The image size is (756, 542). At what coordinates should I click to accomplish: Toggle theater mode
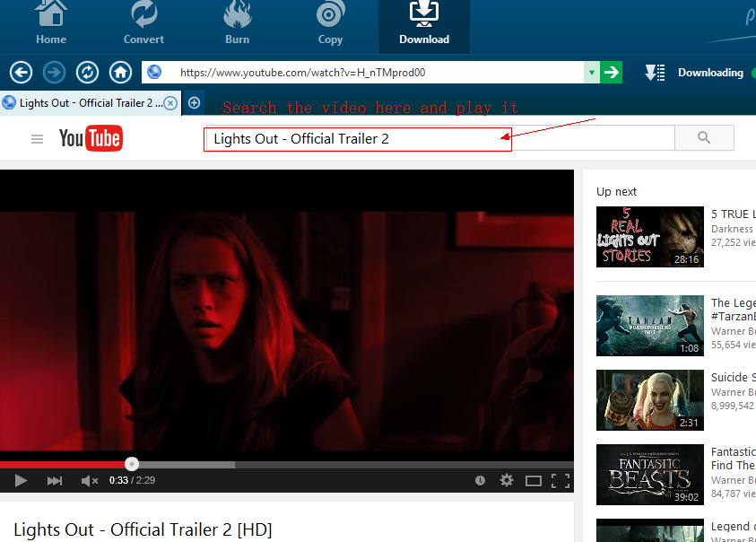pos(534,481)
